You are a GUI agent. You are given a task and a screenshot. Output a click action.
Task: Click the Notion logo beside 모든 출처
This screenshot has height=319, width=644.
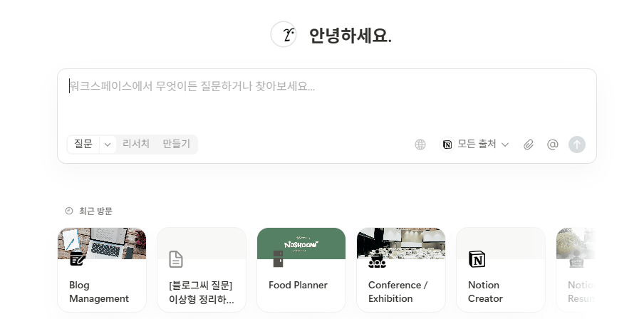[447, 145]
